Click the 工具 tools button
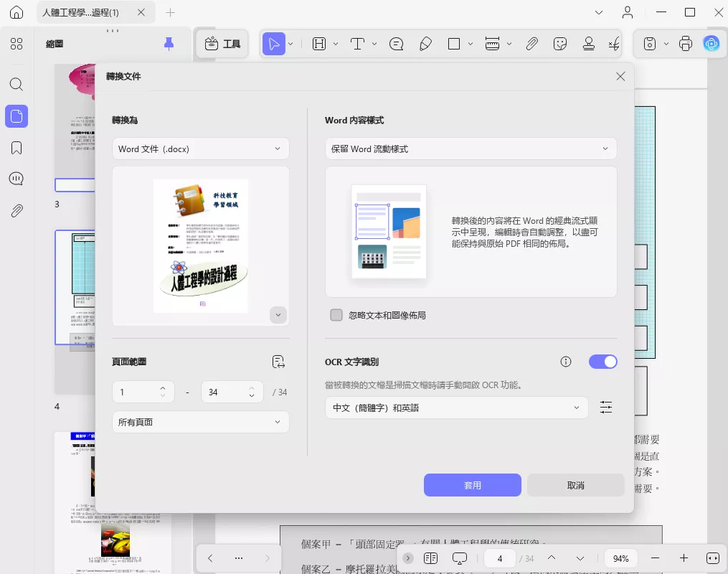The width and height of the screenshot is (728, 574). tap(222, 44)
